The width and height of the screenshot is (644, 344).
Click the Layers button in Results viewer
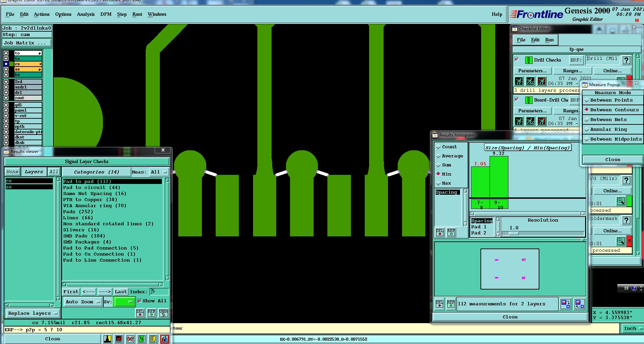(x=34, y=172)
